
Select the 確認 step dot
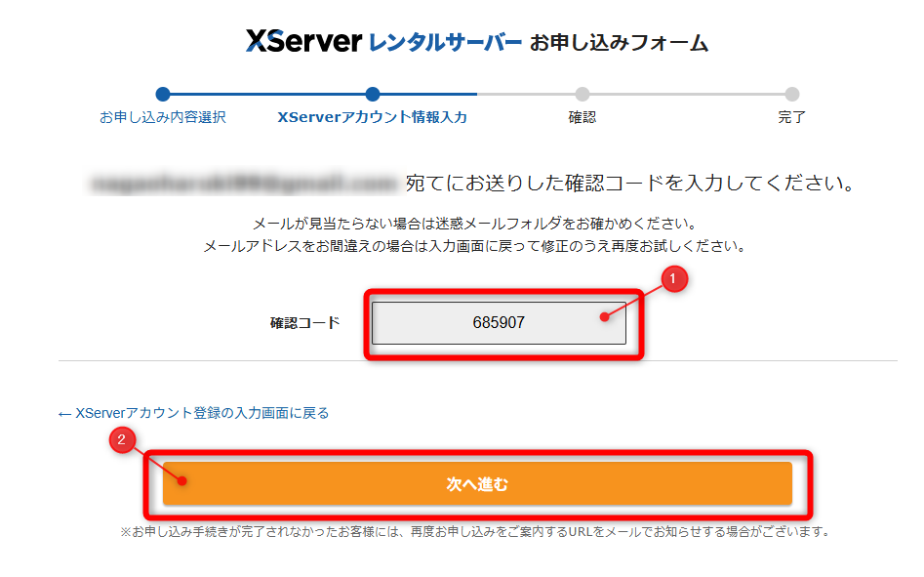[x=583, y=94]
